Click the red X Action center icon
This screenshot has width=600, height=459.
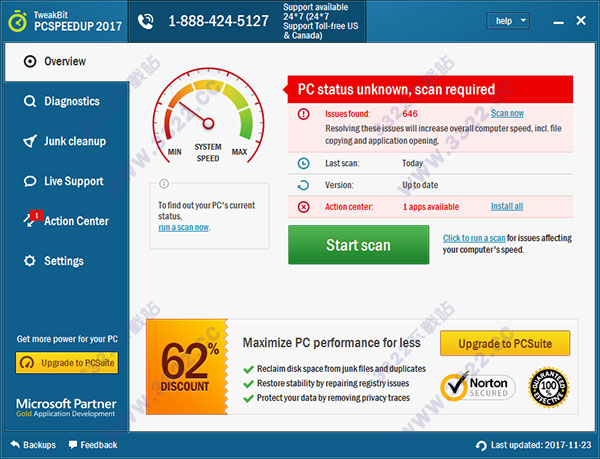[x=303, y=207]
